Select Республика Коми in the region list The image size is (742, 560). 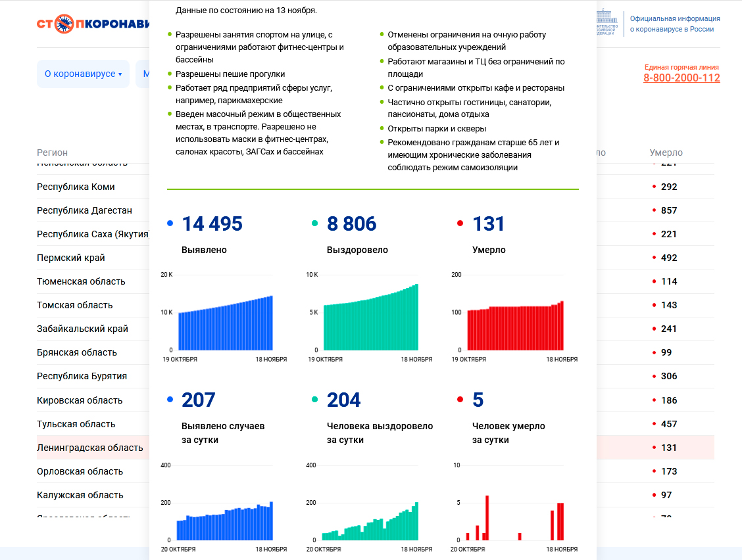pos(76,187)
